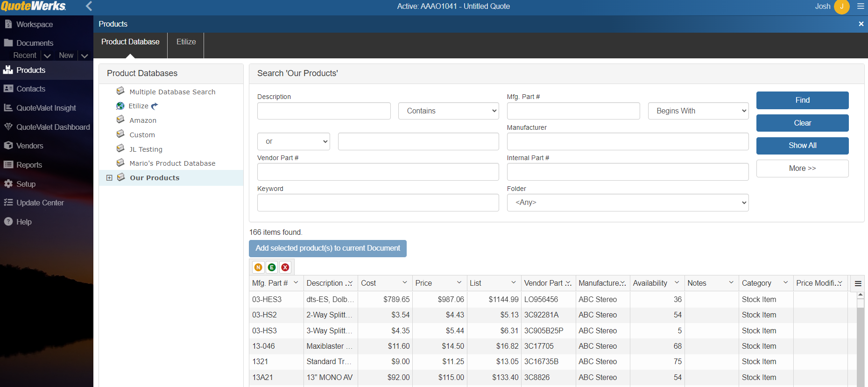Image resolution: width=868 pixels, height=387 pixels.
Task: Click the Etilize globe icon
Action: (x=120, y=106)
